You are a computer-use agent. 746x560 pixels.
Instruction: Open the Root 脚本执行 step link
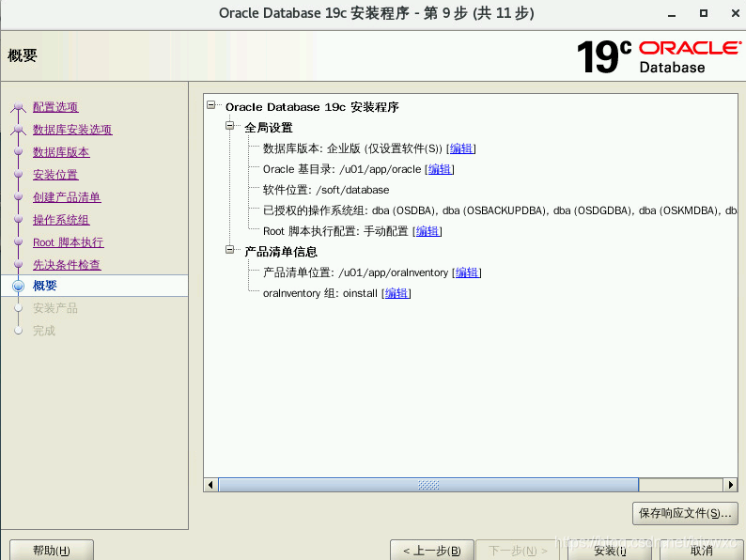[68, 242]
